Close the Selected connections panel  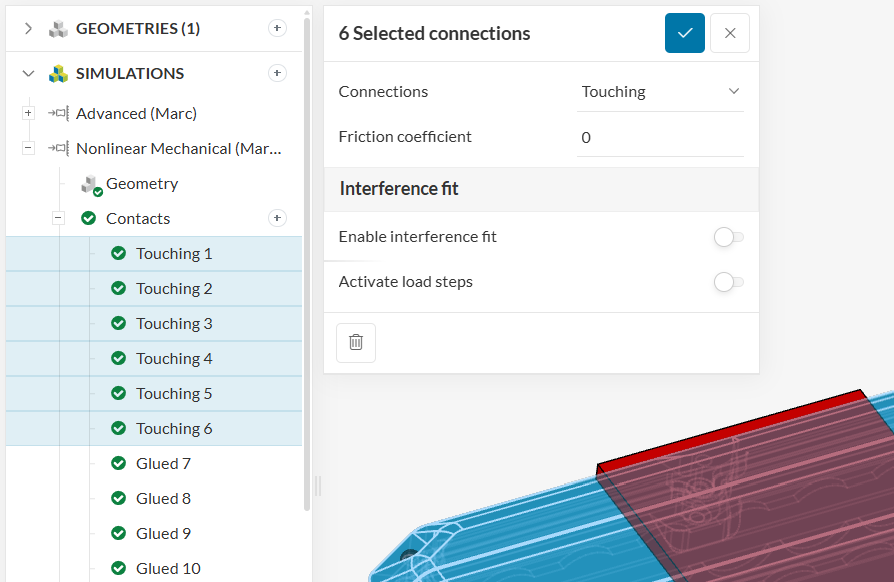pyautogui.click(x=730, y=33)
